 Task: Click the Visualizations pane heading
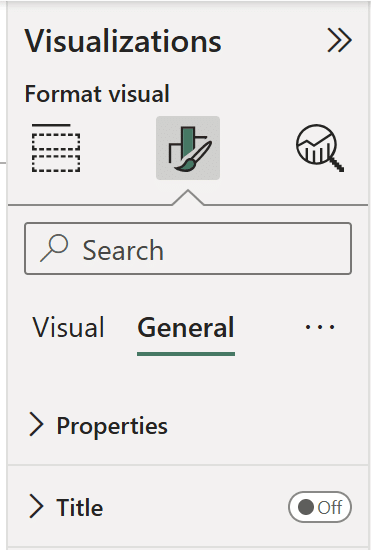tap(123, 41)
